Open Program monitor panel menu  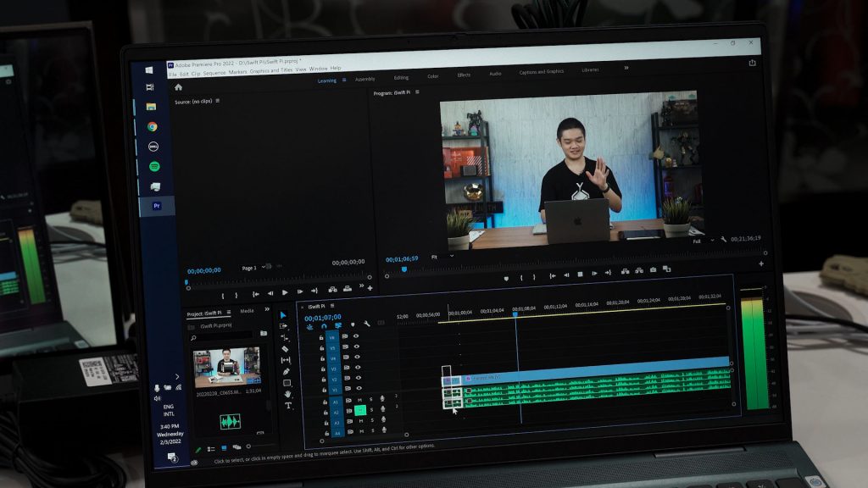click(417, 91)
